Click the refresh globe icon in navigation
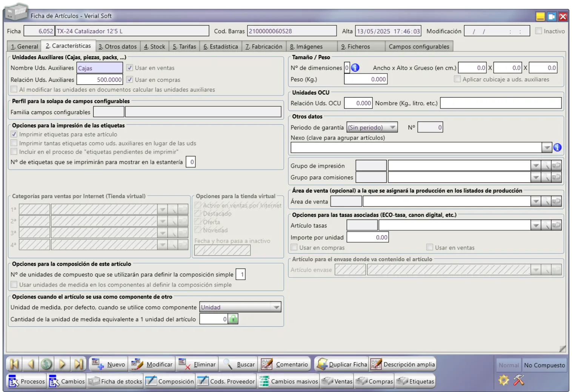572x392 pixels. [x=46, y=364]
